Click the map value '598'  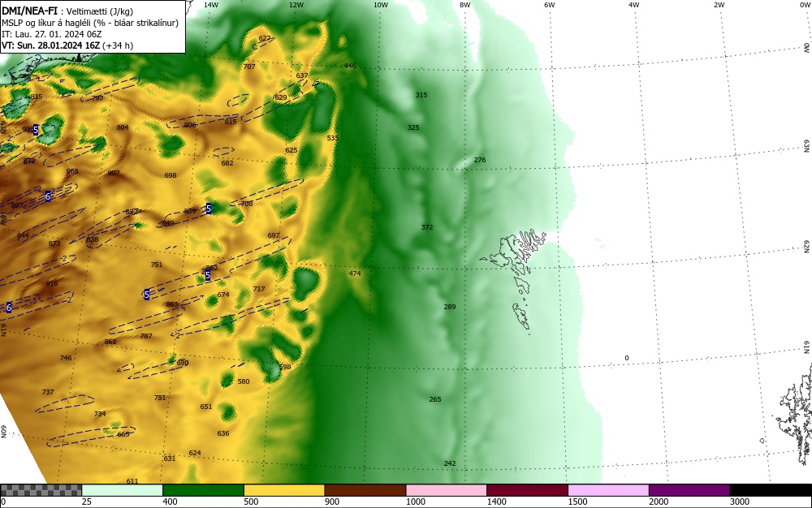click(285, 367)
